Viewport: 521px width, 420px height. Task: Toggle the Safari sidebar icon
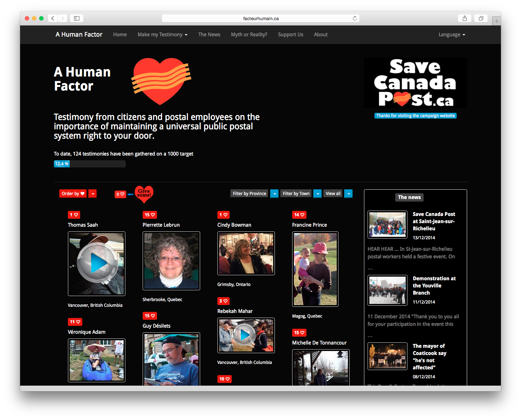click(x=77, y=18)
